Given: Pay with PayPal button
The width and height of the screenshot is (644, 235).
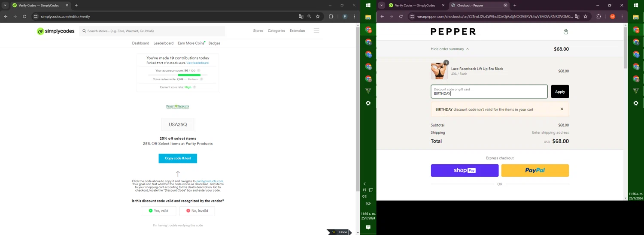Looking at the screenshot, I should pos(535,170).
